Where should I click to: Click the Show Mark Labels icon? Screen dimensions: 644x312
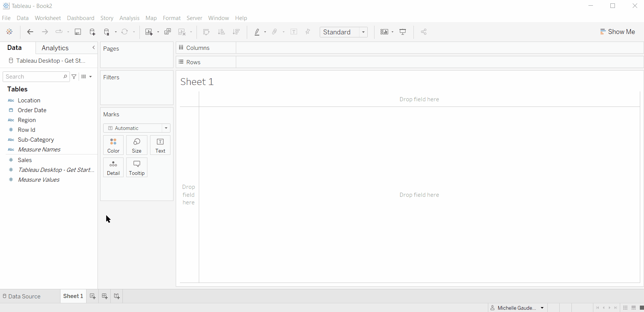(x=294, y=32)
